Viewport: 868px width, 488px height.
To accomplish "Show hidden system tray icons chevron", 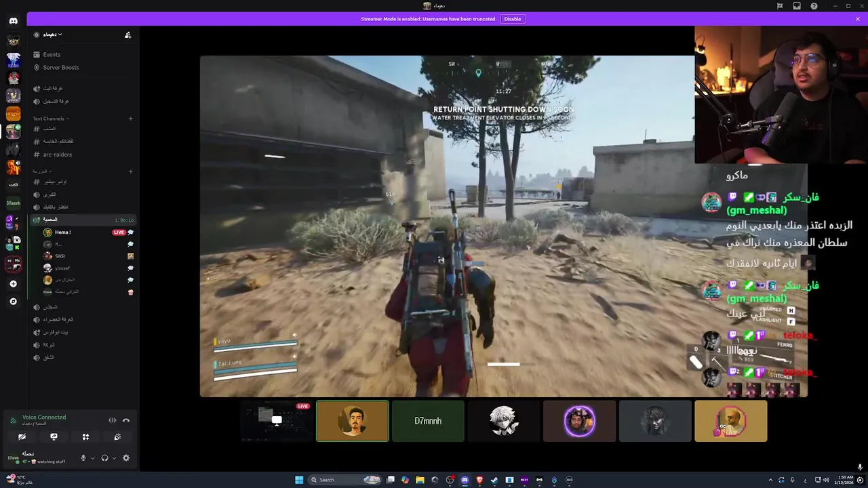I will [770, 480].
